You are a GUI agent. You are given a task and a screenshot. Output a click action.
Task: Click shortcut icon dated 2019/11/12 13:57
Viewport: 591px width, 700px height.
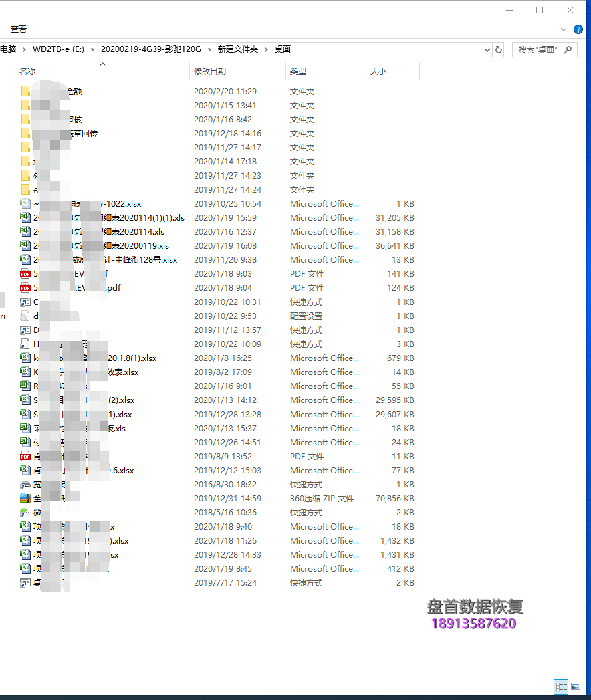[x=25, y=330]
